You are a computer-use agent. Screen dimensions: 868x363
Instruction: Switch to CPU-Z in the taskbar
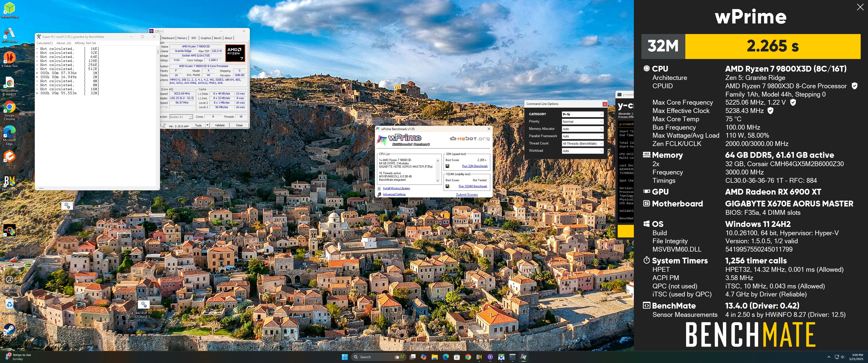[x=490, y=357]
